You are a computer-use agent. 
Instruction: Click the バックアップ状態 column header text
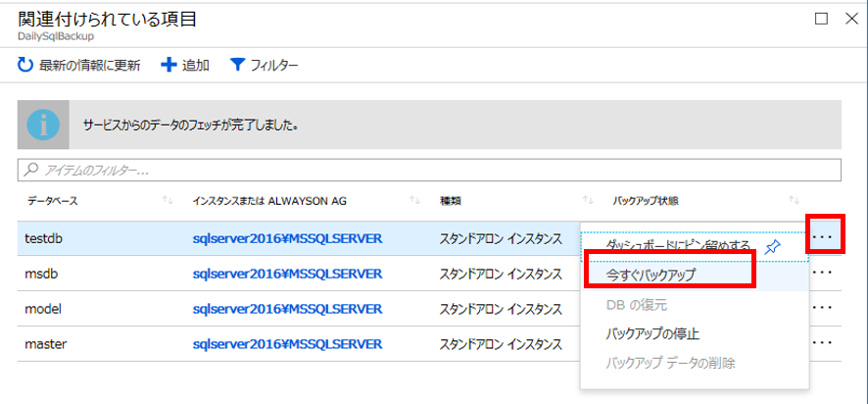(646, 201)
